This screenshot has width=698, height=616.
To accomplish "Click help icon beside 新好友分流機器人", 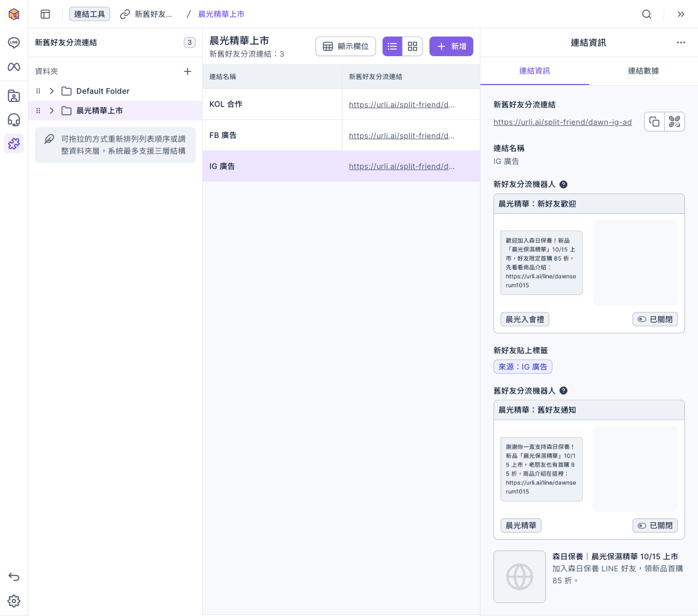I will click(564, 184).
